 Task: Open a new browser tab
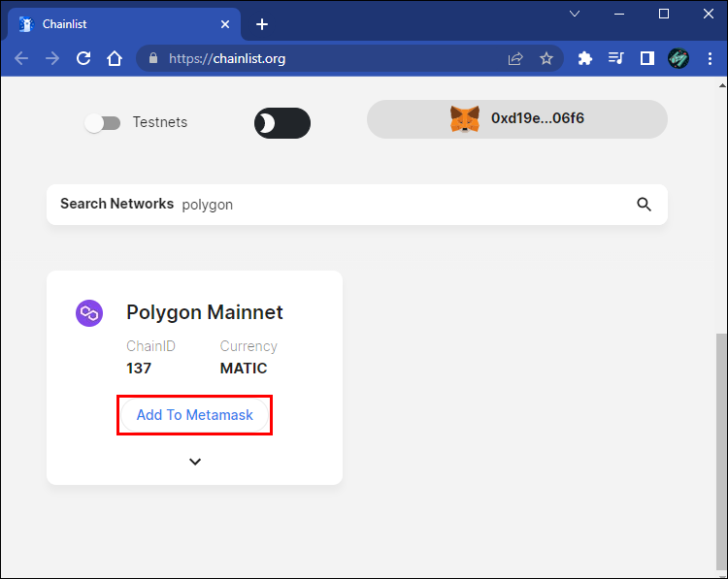[x=262, y=24]
